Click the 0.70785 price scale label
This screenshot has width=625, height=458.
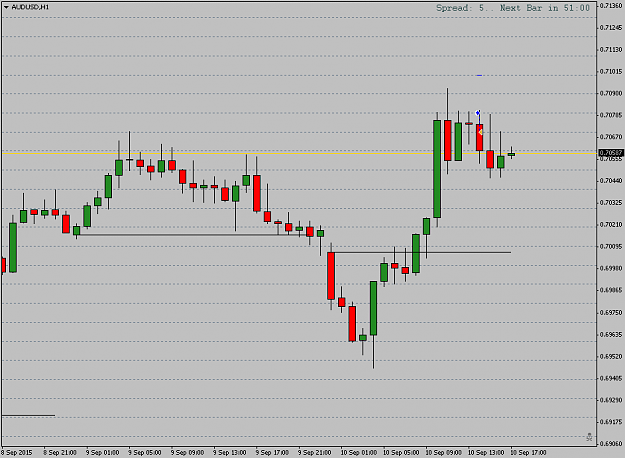(611, 115)
